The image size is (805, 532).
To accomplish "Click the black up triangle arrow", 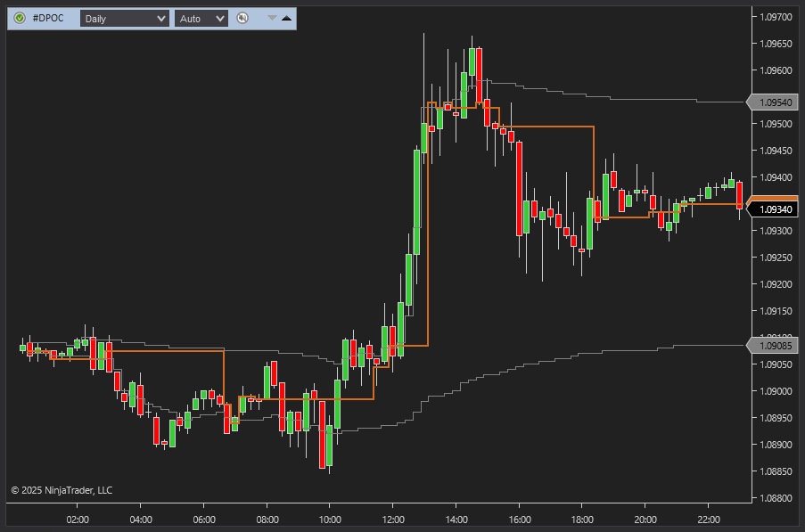I will pyautogui.click(x=286, y=18).
